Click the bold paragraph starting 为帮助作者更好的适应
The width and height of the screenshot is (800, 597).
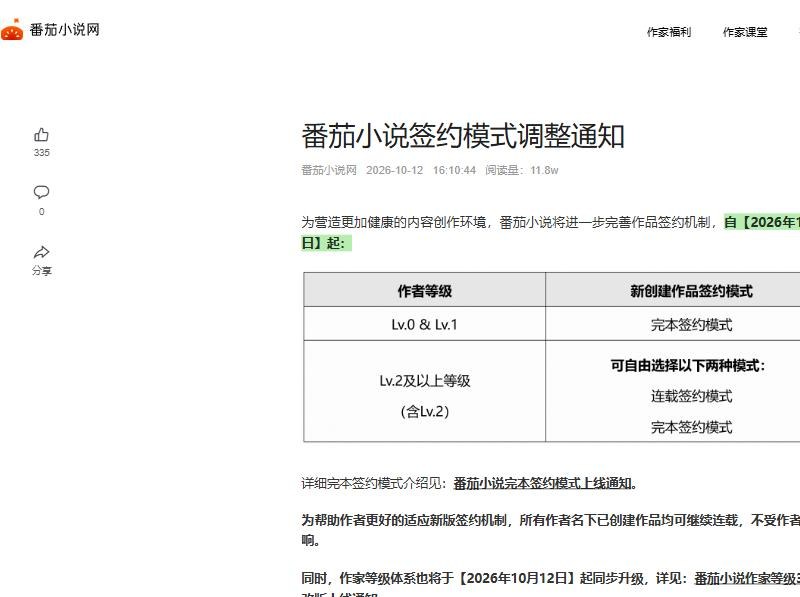(551, 530)
